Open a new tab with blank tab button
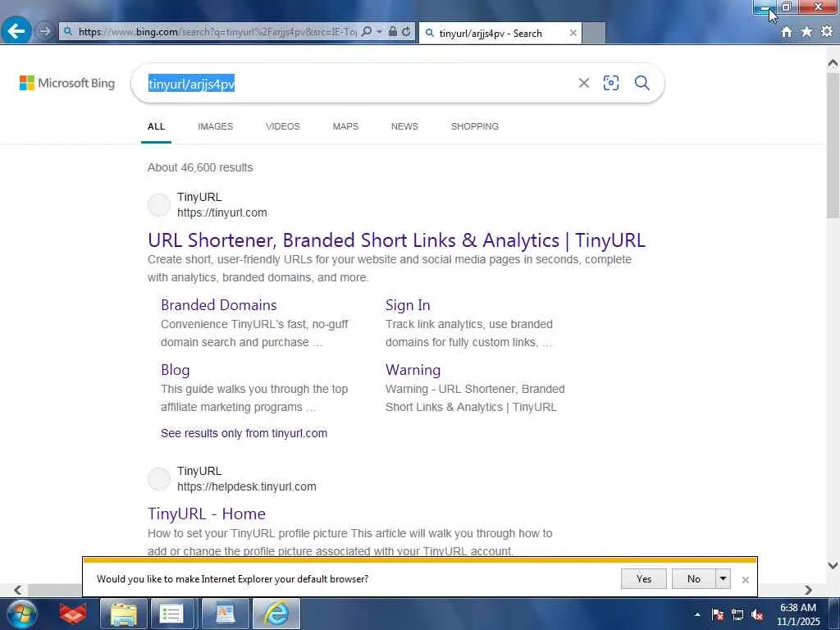The image size is (840, 630). click(x=594, y=33)
